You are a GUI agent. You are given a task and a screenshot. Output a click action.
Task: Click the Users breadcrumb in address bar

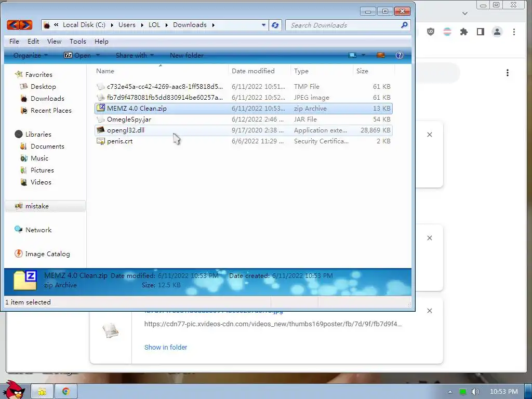pos(127,25)
